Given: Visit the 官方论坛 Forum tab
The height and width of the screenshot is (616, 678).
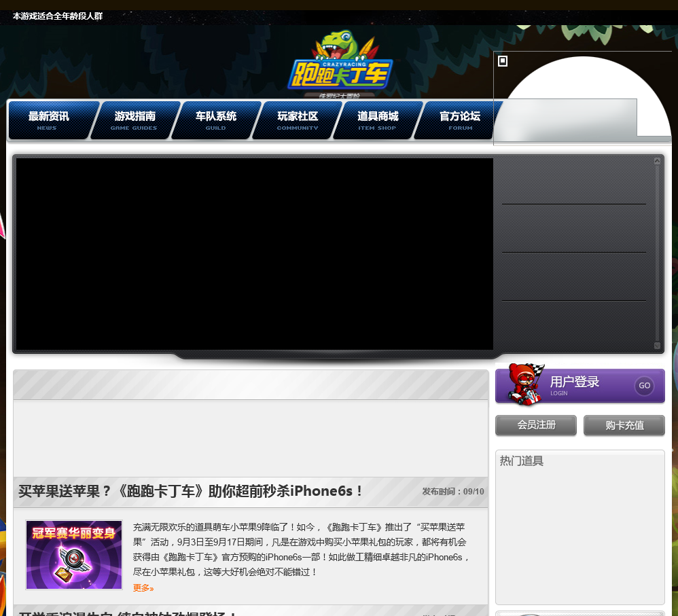Looking at the screenshot, I should click(x=460, y=120).
